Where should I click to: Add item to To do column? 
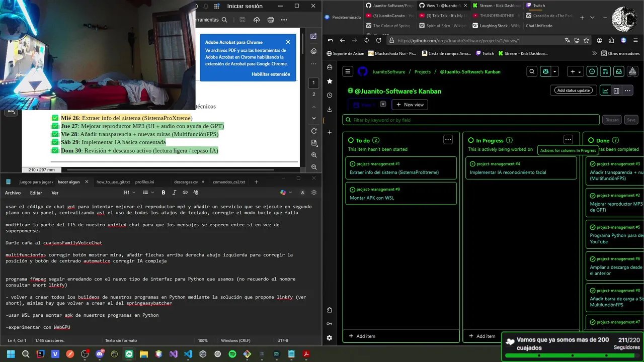coord(362,336)
